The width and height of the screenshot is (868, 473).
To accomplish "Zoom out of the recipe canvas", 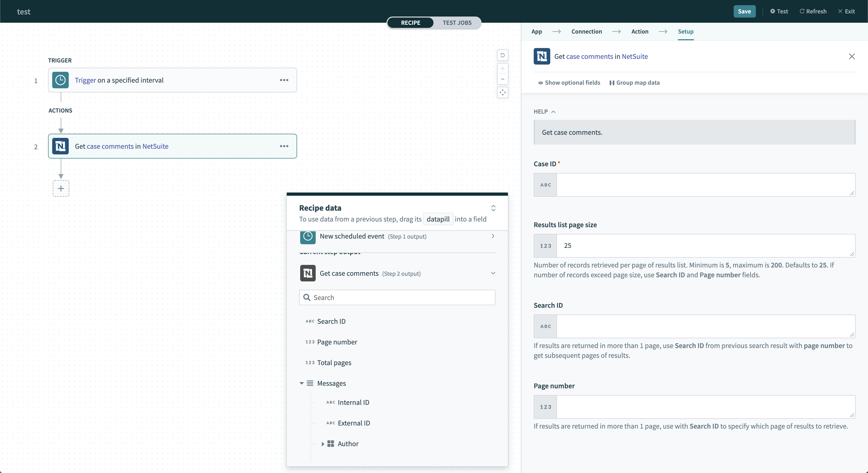I will click(502, 80).
